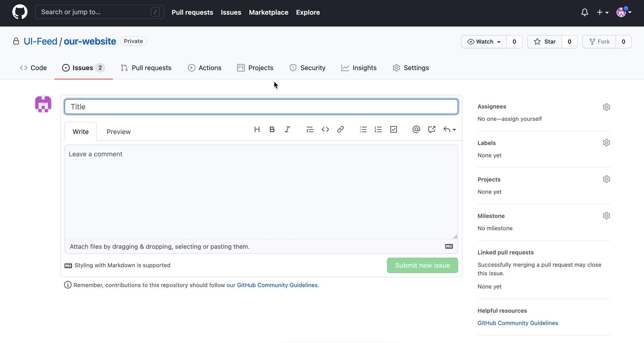Open the Issues repository tab
Image resolution: width=644 pixels, height=343 pixels.
click(84, 68)
